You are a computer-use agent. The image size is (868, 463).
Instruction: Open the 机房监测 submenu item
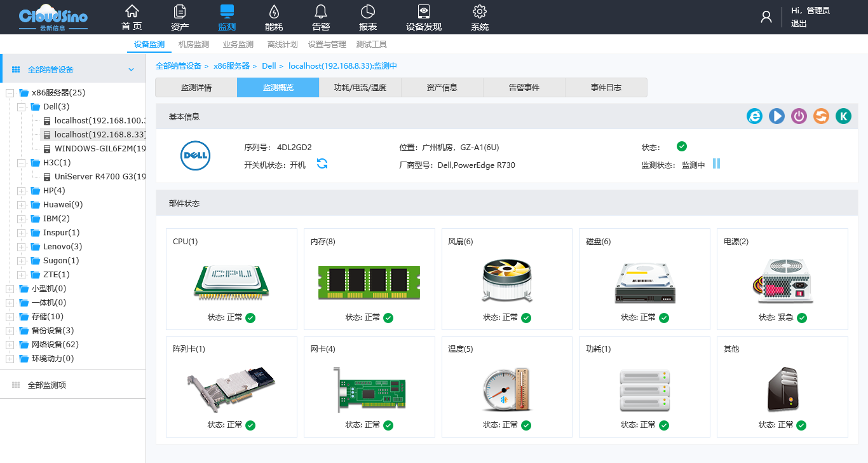click(194, 45)
